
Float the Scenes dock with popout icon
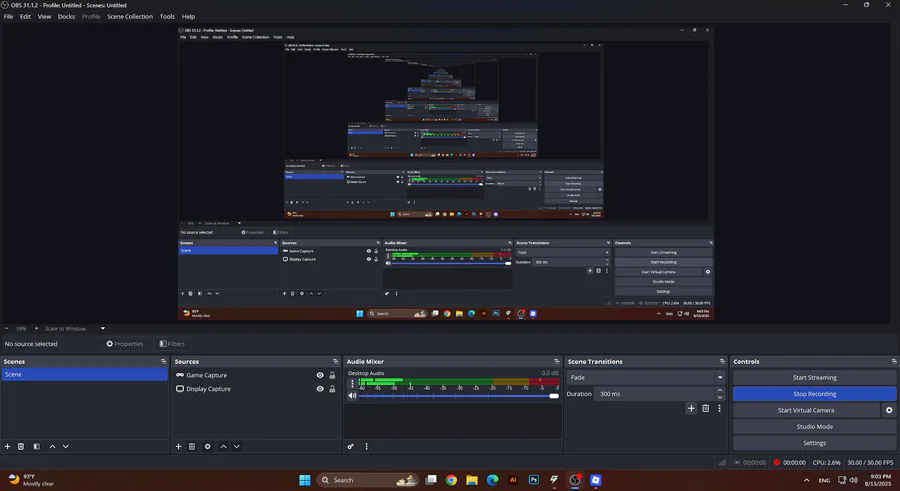(x=164, y=361)
